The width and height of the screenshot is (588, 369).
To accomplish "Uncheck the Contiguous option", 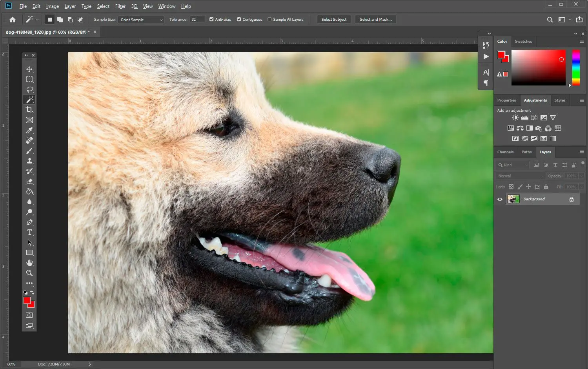I will pos(239,19).
